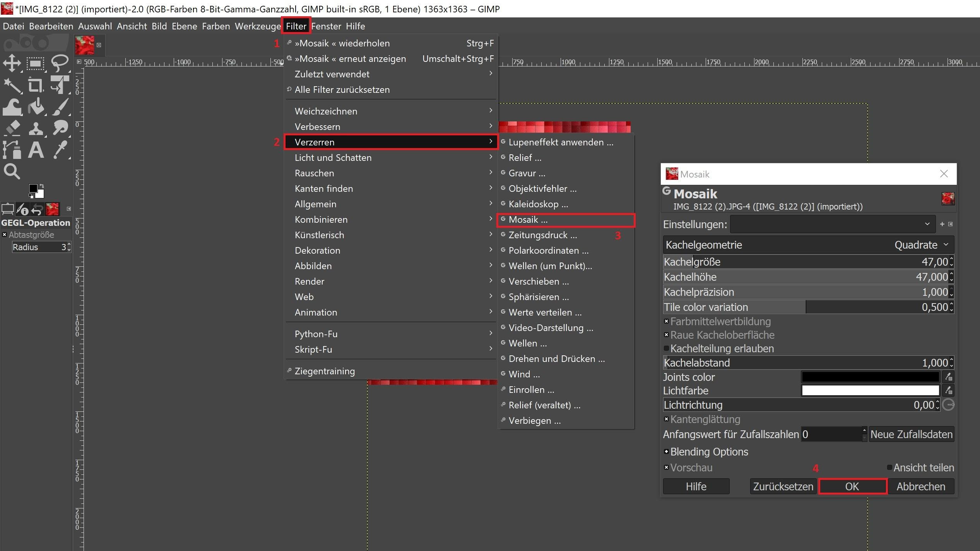The image size is (980, 551).
Task: Click the ruler corner menu arrow
Action: pos(79,61)
